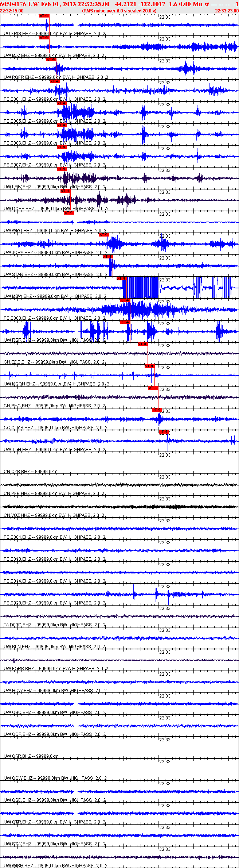Select the red pick marker on UW.RER trace
The image size is (239, 868).
[125, 322]
